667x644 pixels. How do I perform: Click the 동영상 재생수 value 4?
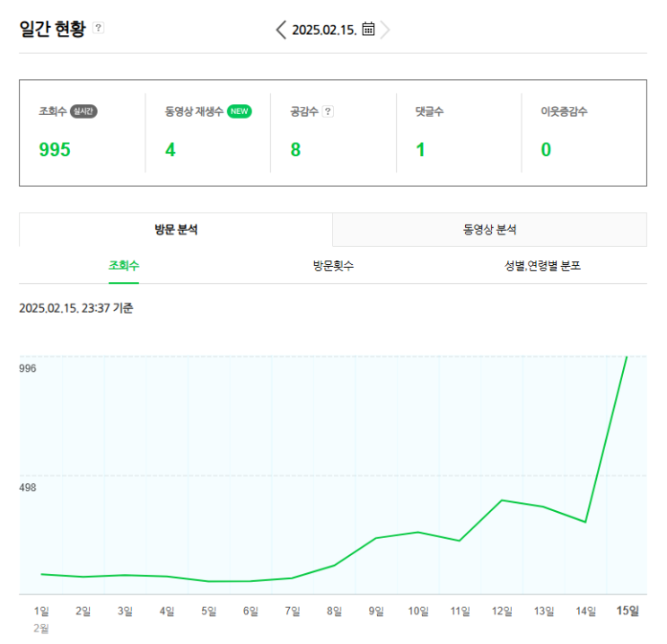171,149
